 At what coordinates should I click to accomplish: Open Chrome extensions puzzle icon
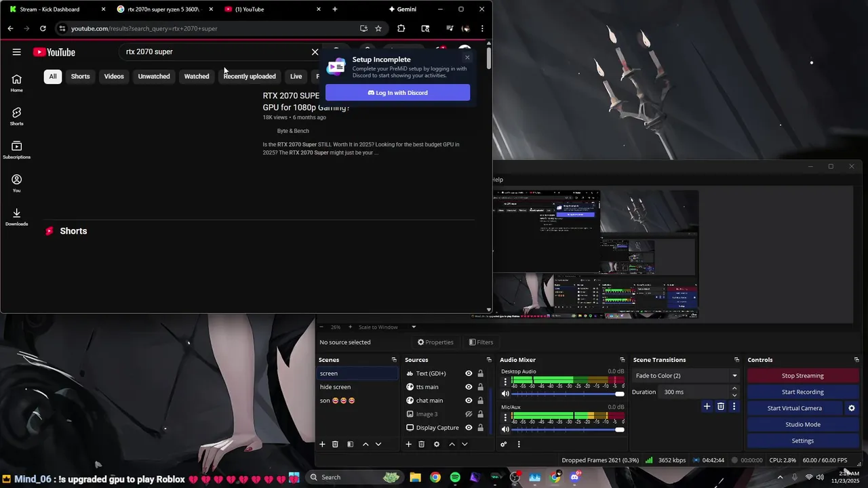point(401,28)
